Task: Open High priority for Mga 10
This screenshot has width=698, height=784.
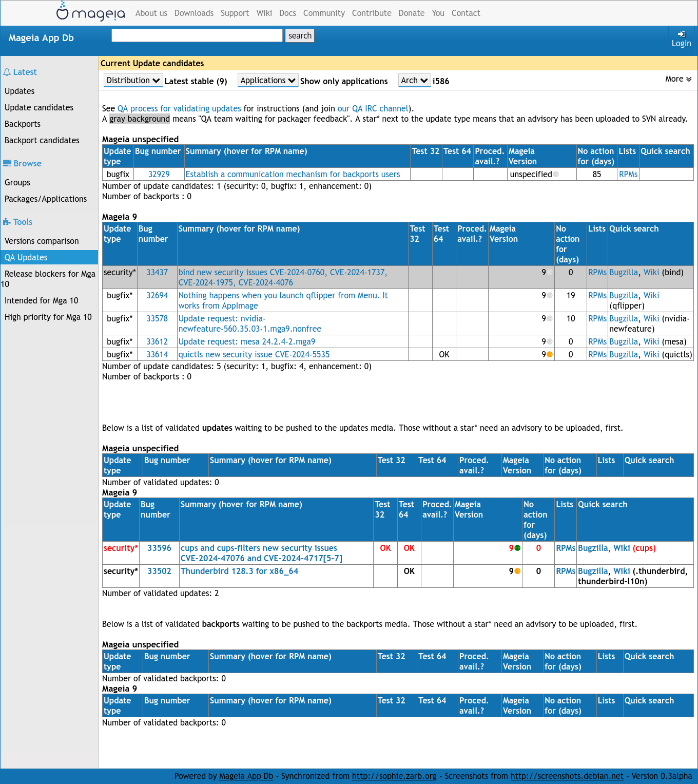Action: [48, 317]
